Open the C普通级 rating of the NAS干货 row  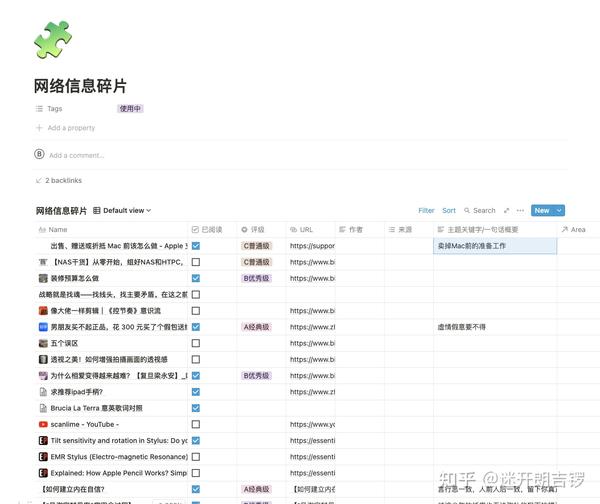coord(256,262)
